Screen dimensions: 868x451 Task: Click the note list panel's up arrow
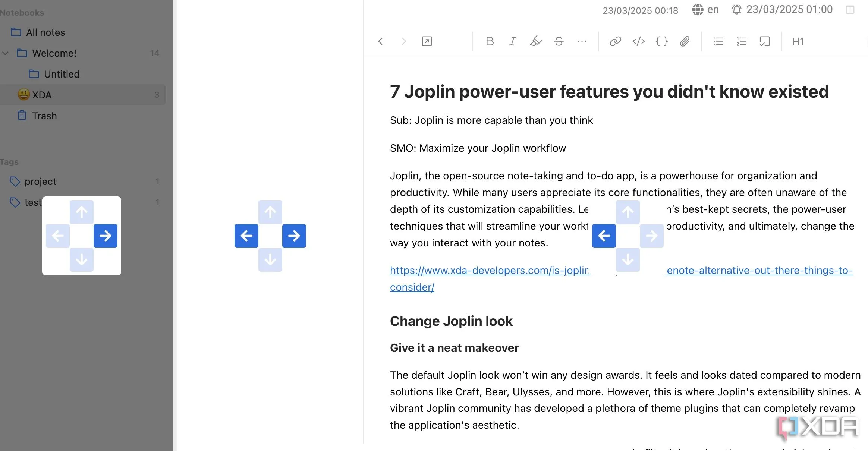(270, 212)
